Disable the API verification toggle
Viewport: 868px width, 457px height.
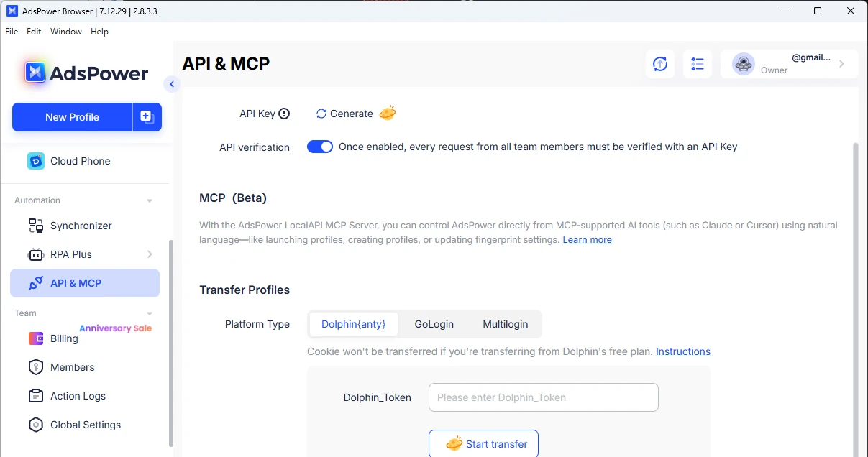click(x=320, y=147)
